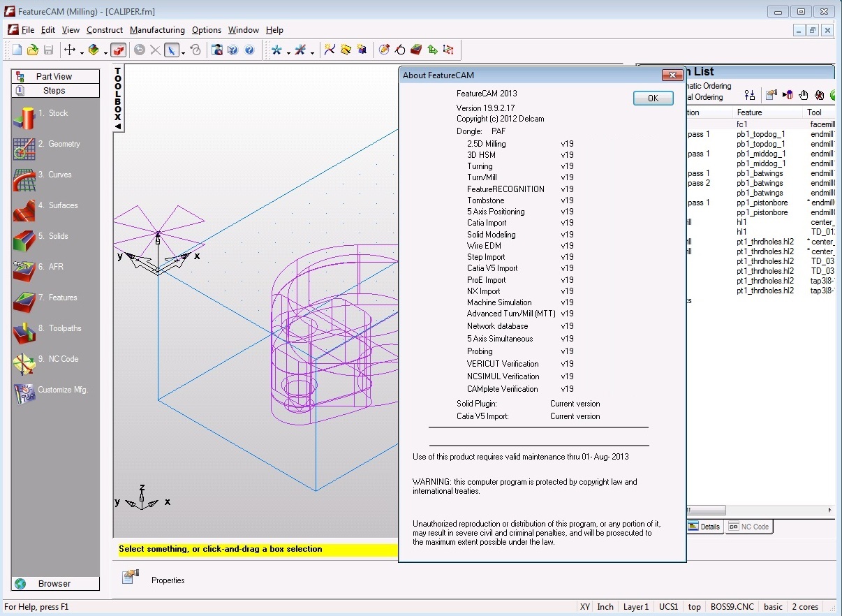Expand the pan tool dropdown arrow

point(82,52)
